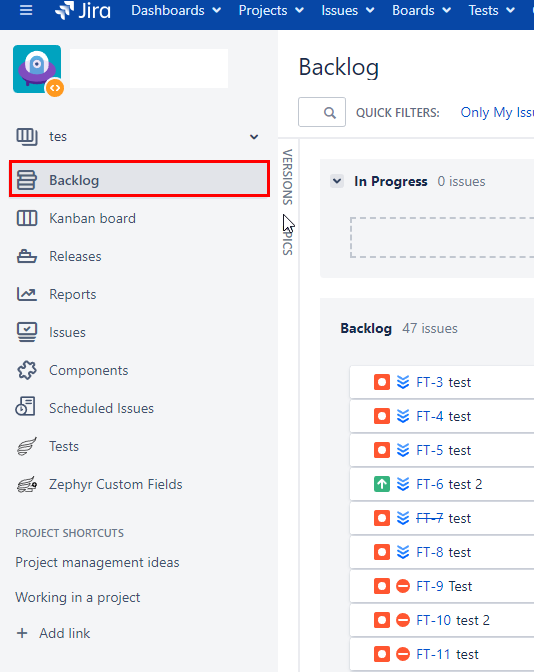
Task: Click the bug type icon on FT-5
Action: pyautogui.click(x=382, y=450)
